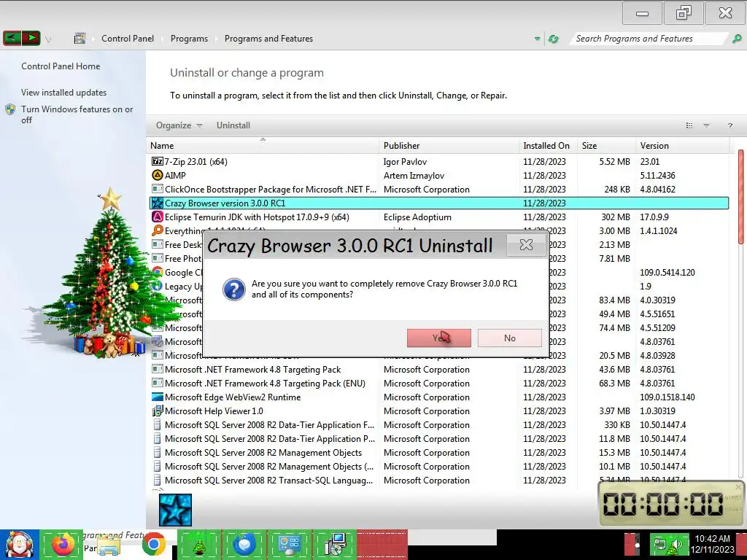Go to Control Panel breadcrumb

tap(128, 39)
